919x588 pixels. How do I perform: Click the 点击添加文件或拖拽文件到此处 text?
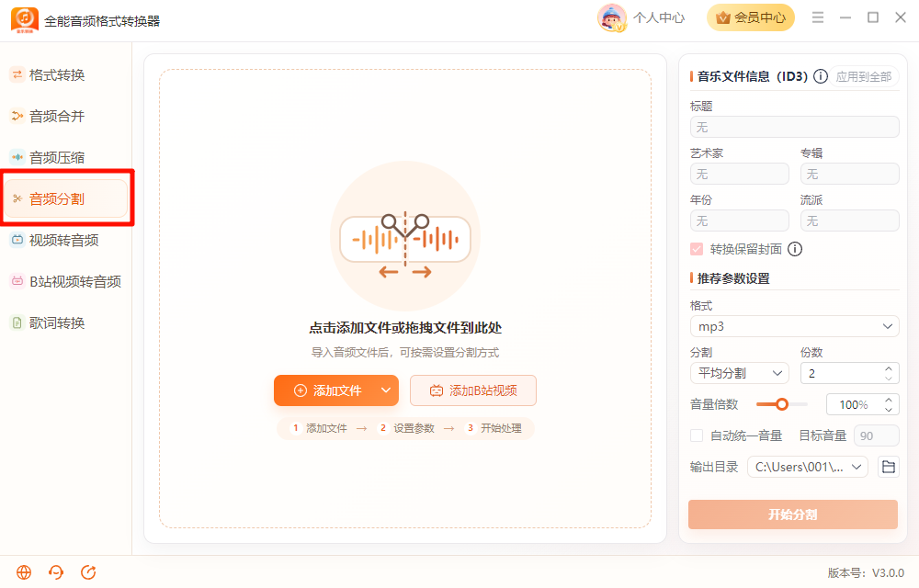[405, 328]
